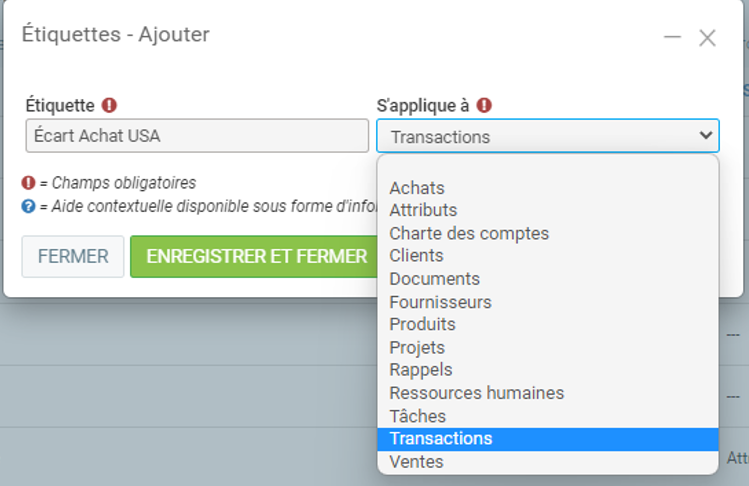Pick the Produits option

[422, 324]
